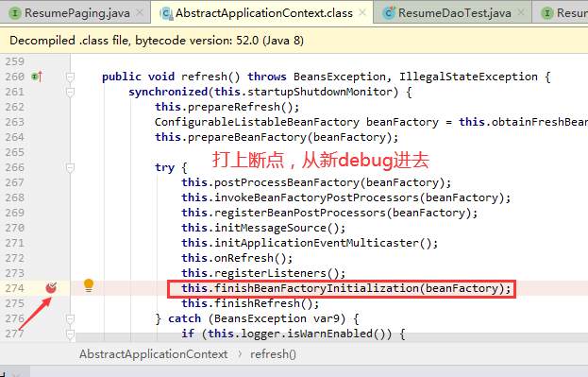
Task: Collapse the refresh() method fold marker at line 260
Action: (70, 77)
